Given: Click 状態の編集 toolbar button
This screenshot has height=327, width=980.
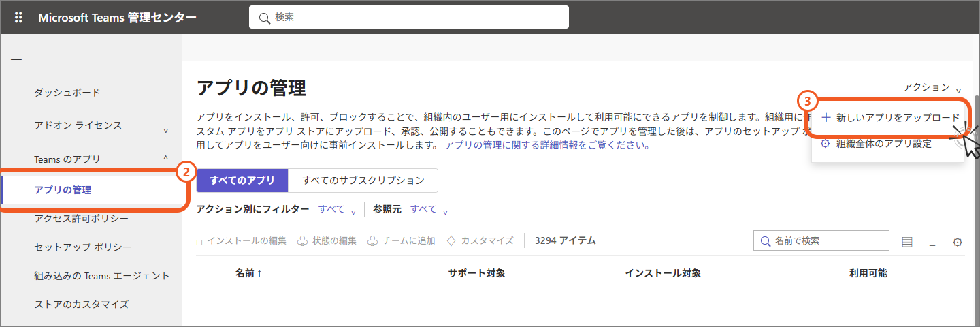Looking at the screenshot, I should click(327, 240).
